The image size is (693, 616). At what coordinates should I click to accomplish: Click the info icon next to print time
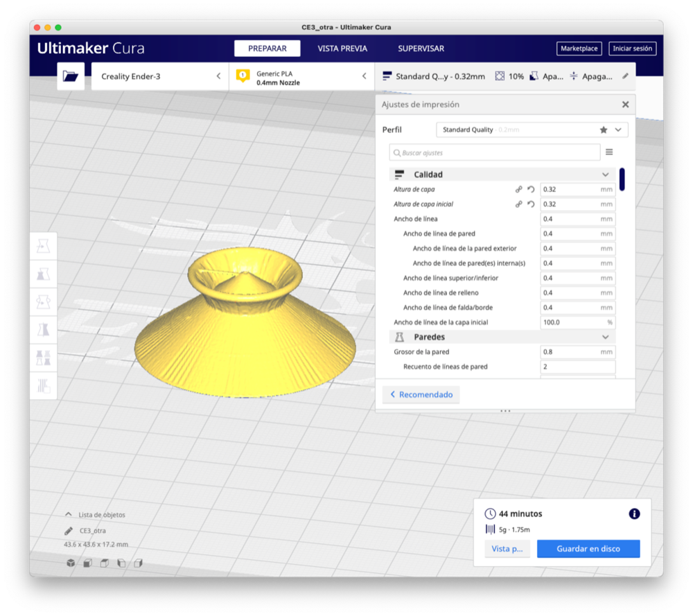[634, 514]
